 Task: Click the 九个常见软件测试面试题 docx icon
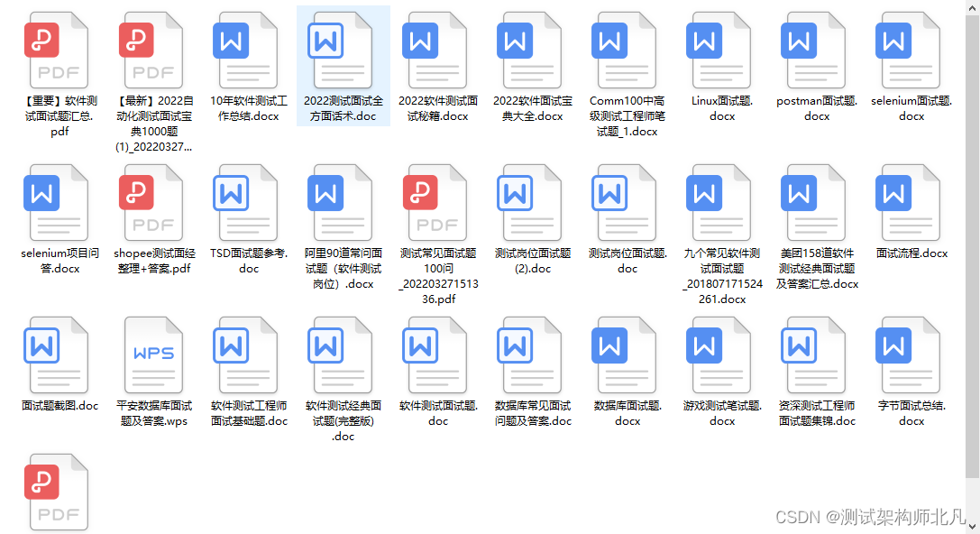720,203
